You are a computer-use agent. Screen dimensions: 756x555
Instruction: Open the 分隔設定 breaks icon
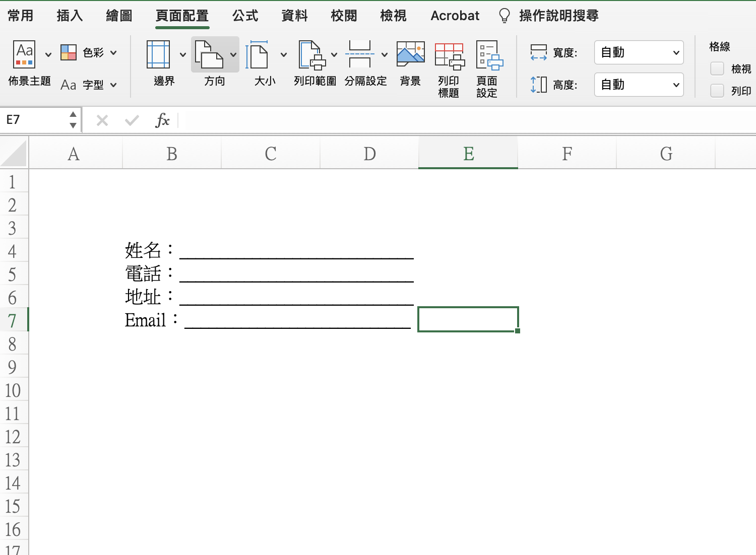point(360,54)
